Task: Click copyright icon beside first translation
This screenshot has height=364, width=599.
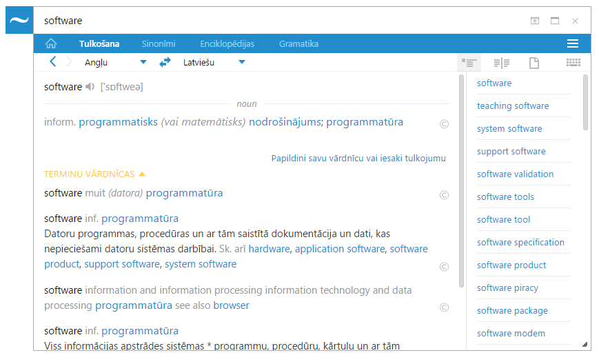Action: tap(444, 124)
